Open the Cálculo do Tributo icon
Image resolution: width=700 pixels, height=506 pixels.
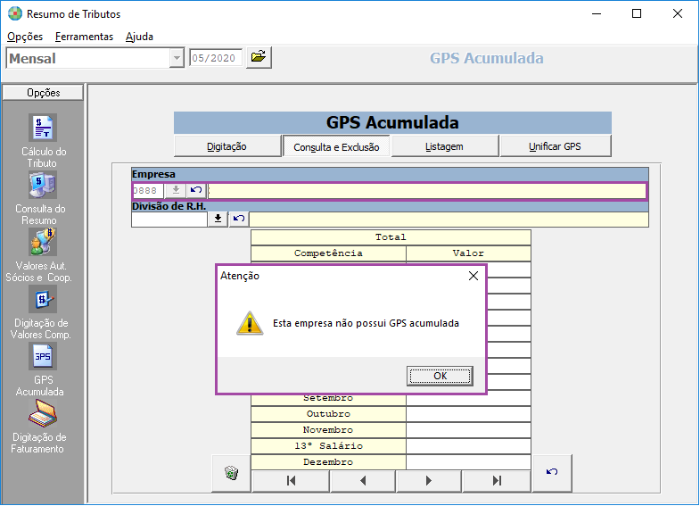point(43,127)
